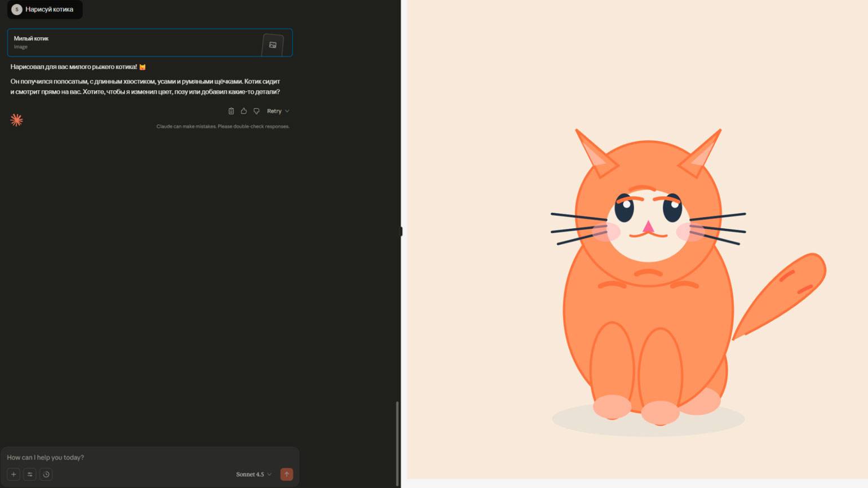This screenshot has height=488, width=868.
Task: Click the orange Claude starburst logo
Action: pos(16,120)
